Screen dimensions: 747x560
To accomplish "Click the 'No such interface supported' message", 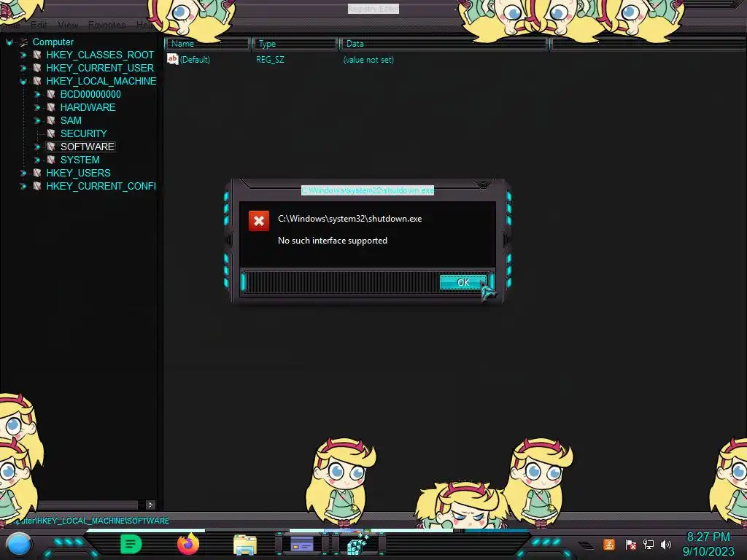I will click(x=333, y=241).
